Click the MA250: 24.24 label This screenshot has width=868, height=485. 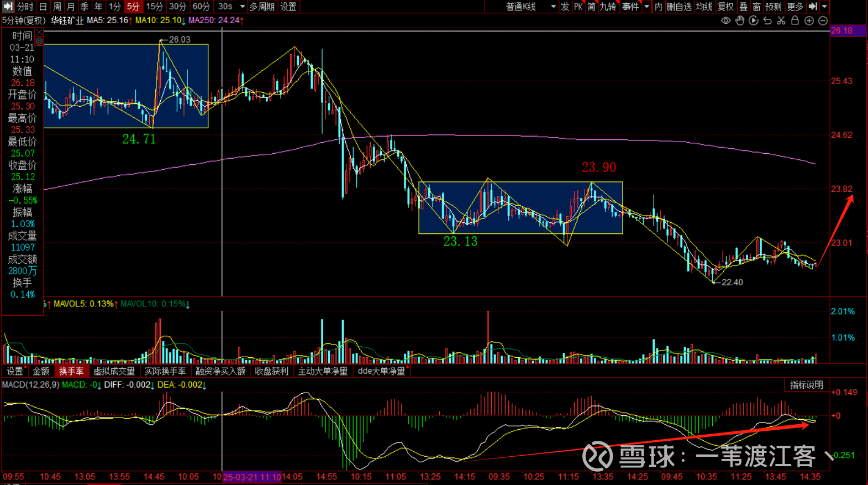216,20
